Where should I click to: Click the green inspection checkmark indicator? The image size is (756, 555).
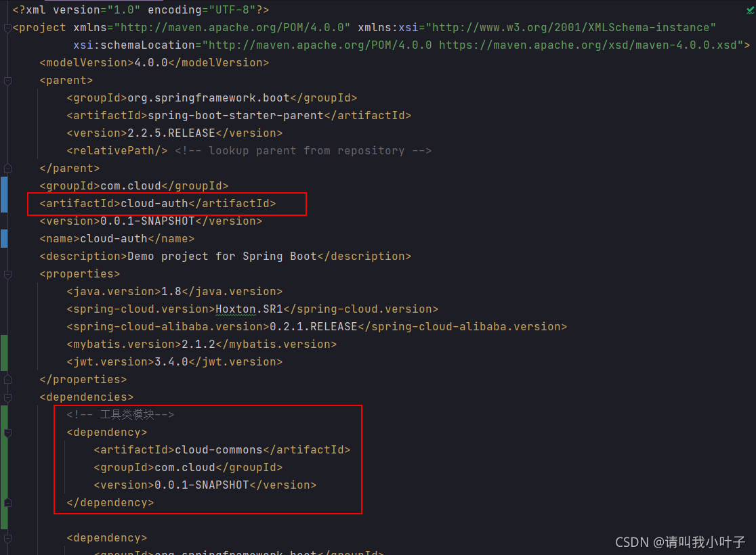[x=750, y=9]
